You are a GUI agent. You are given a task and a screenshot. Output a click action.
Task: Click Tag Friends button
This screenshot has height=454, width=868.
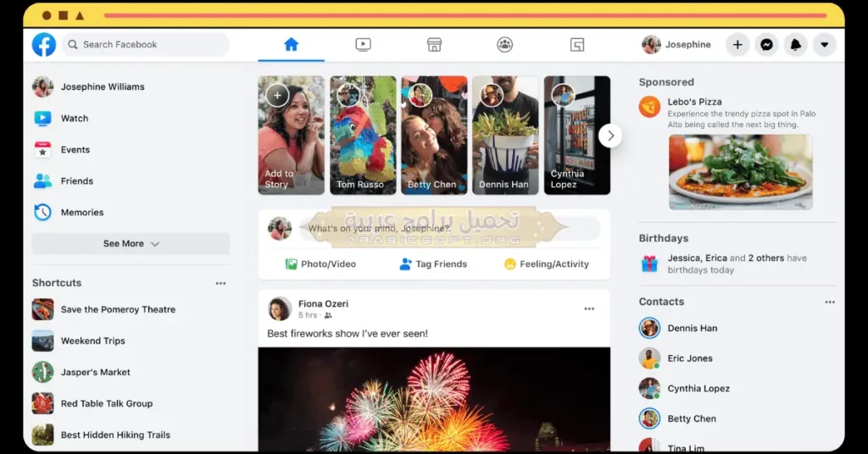coord(433,264)
